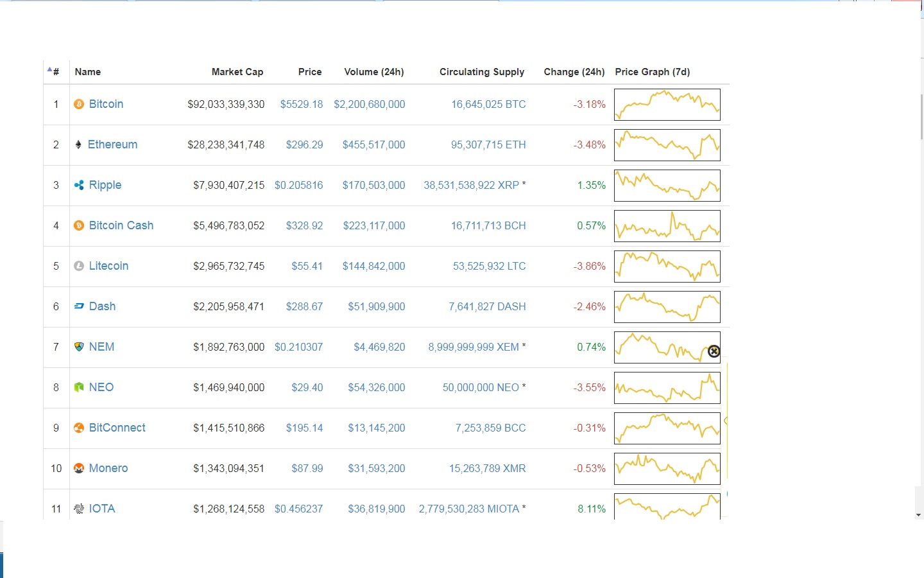
Task: Click Bitcoin price $5529.18
Action: [302, 104]
